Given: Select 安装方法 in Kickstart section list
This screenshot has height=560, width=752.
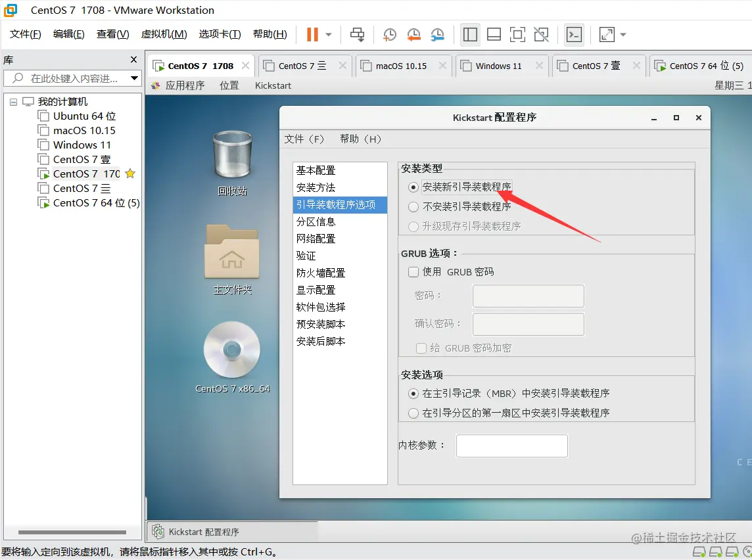Looking at the screenshot, I should click(340, 187).
